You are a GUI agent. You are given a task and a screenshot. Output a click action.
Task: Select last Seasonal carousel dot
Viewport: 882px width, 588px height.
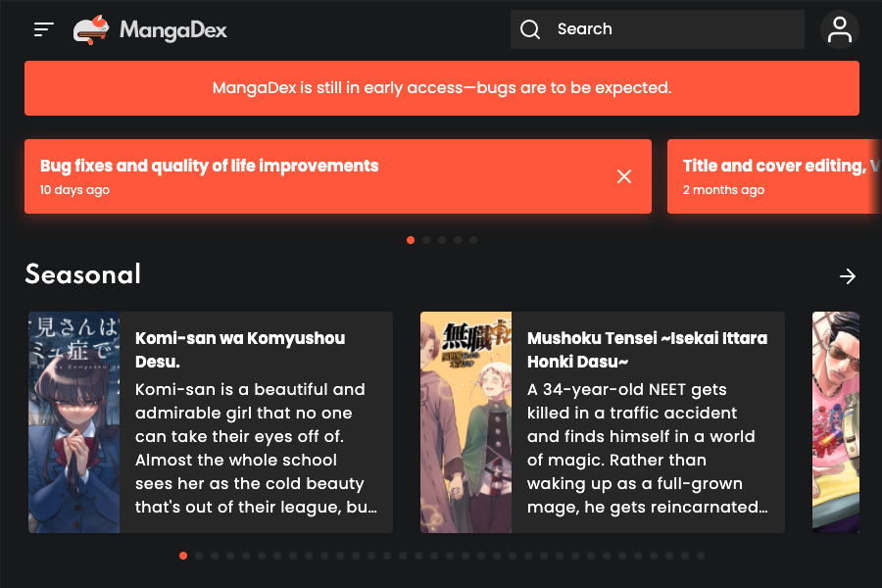pos(701,556)
